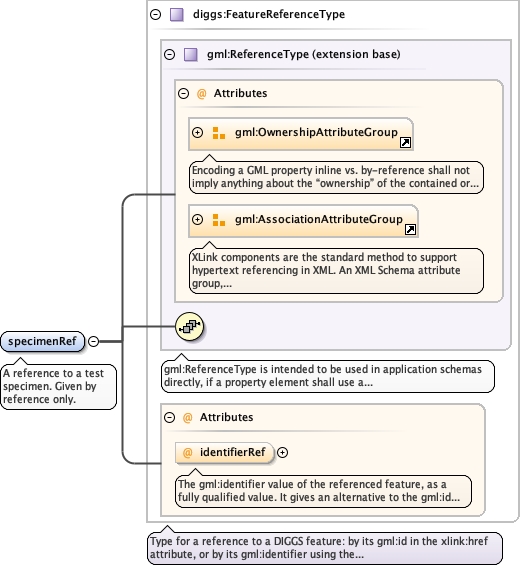Collapse the Attributes group containing identifierRef
521x568 pixels.
pyautogui.click(x=169, y=417)
